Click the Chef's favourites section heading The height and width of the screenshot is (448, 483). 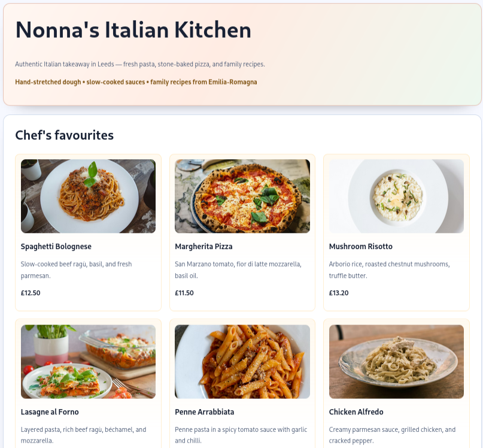pos(64,135)
